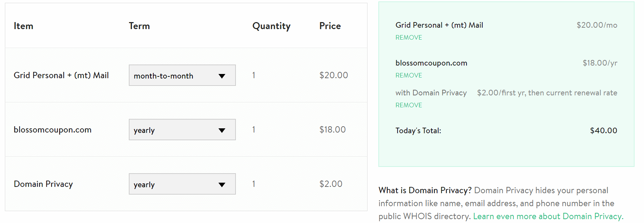The height and width of the screenshot is (223, 644).
Task: Click the $20.00 price in the table
Action: coord(334,75)
